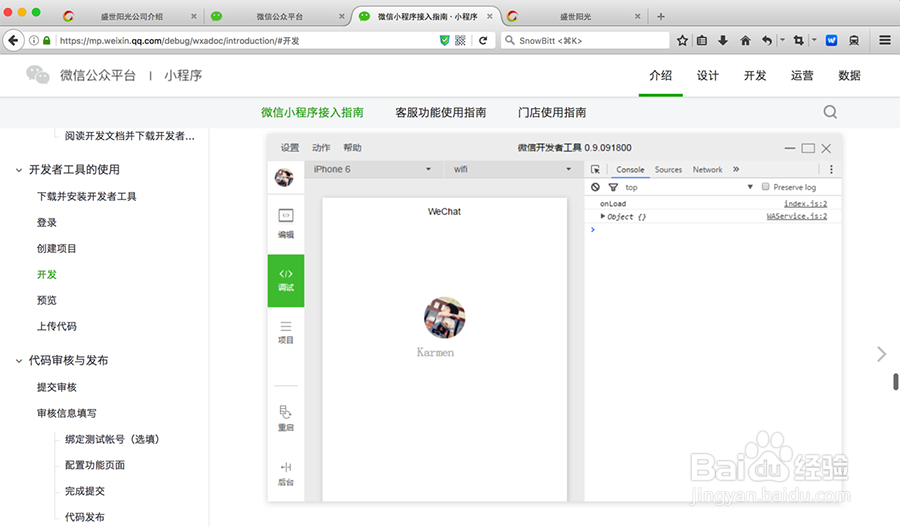Open the wifi network dropdown
This screenshot has height=527, width=900.
point(512,169)
